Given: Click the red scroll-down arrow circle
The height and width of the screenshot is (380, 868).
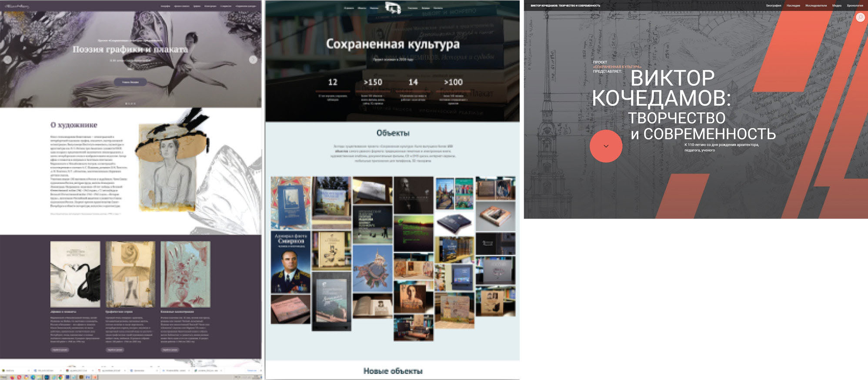Looking at the screenshot, I should [606, 146].
